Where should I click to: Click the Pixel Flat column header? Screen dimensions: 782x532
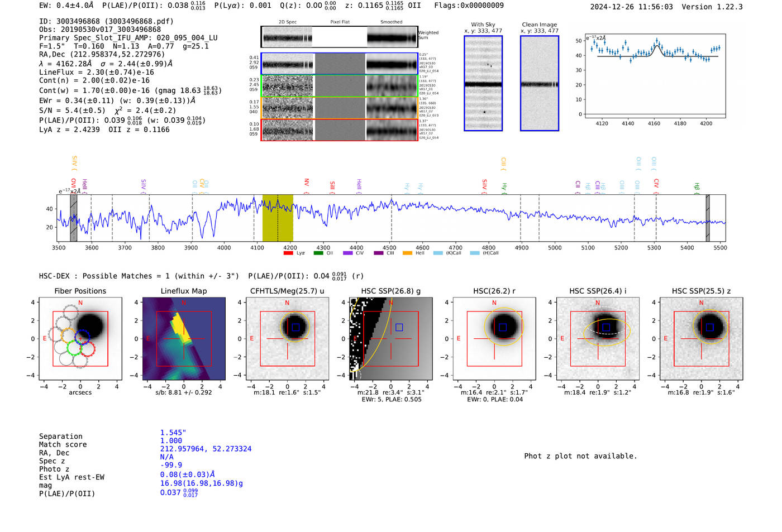tap(340, 22)
